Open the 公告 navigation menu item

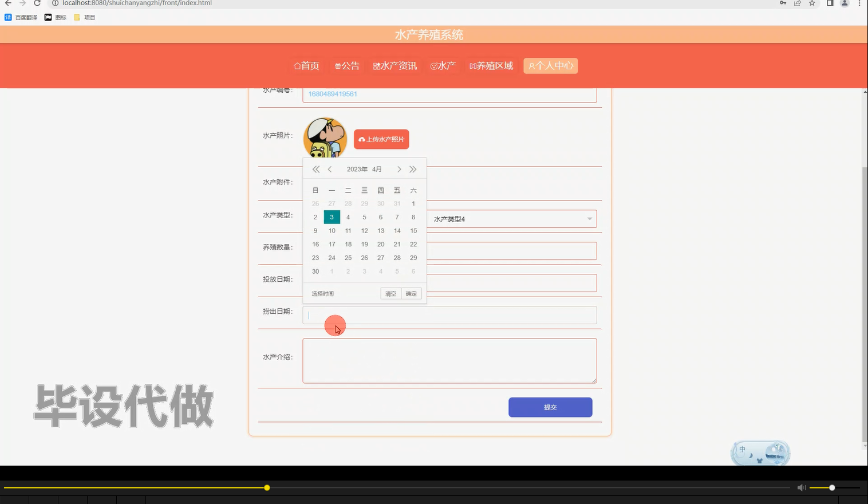click(x=347, y=65)
